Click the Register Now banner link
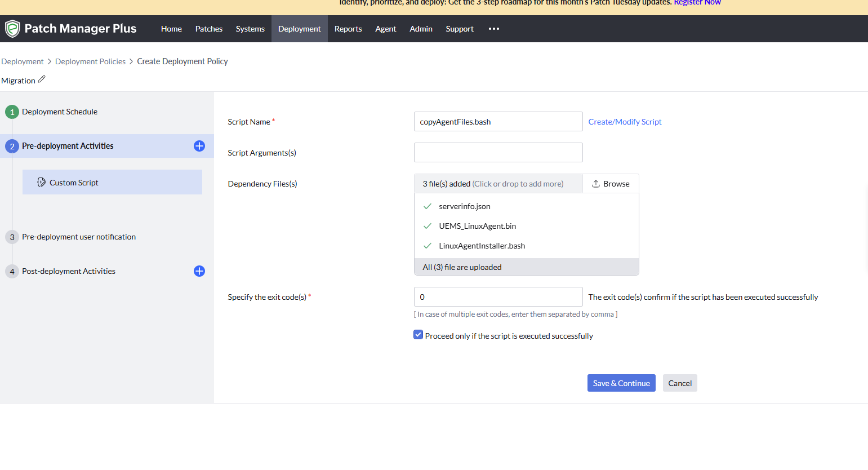This screenshot has width=868, height=470. (697, 3)
